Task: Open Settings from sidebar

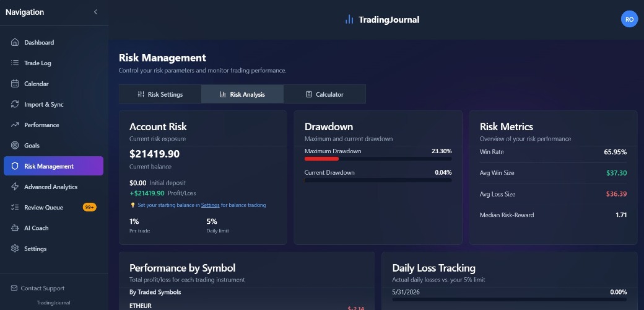Action: pos(53,249)
